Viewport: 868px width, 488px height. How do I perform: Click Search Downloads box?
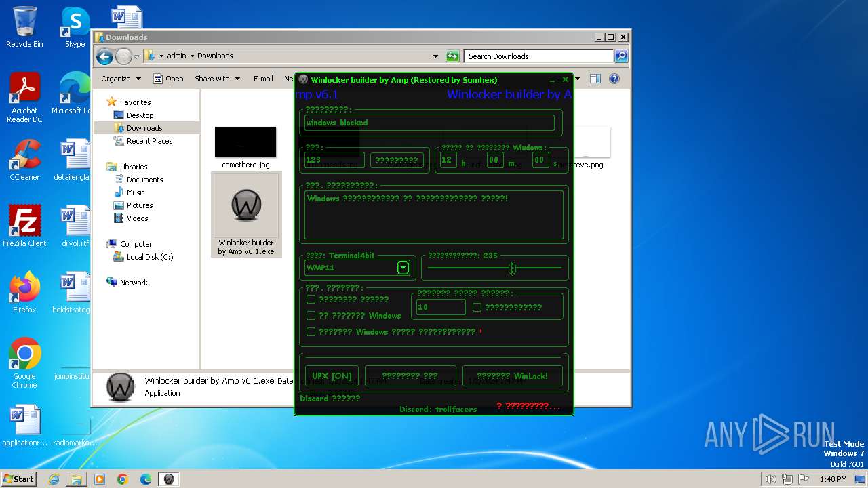[539, 56]
